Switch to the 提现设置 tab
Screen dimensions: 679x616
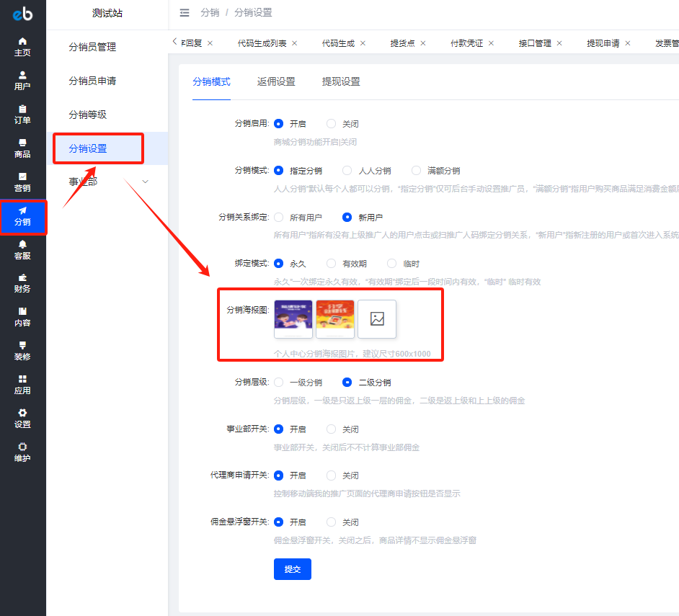(x=341, y=81)
